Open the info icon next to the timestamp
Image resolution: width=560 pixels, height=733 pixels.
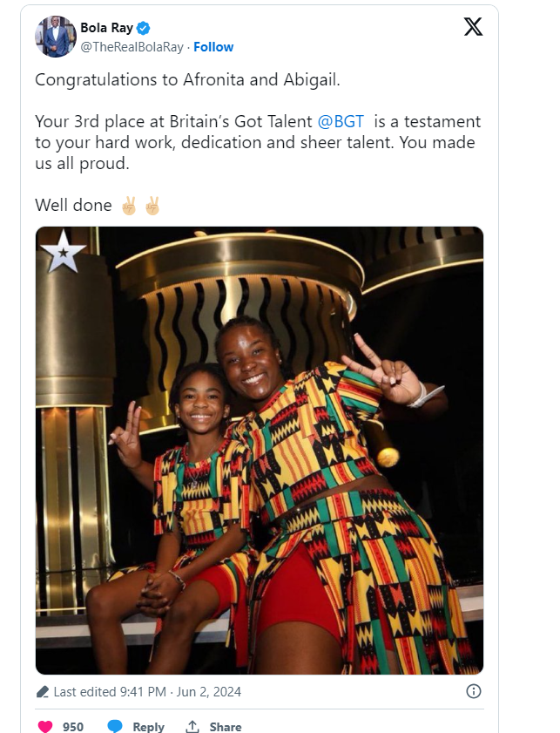[x=474, y=691]
